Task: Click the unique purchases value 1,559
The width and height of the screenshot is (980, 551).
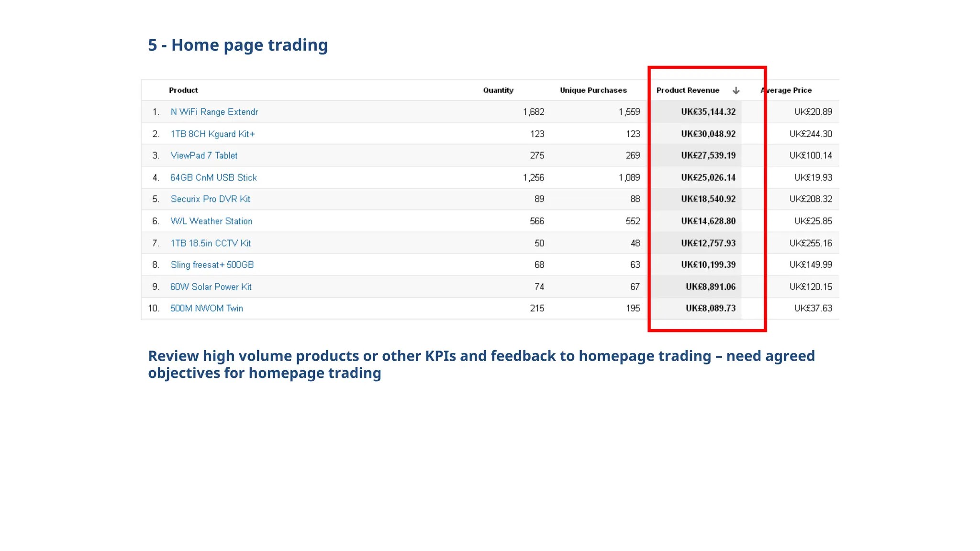Action: tap(629, 112)
